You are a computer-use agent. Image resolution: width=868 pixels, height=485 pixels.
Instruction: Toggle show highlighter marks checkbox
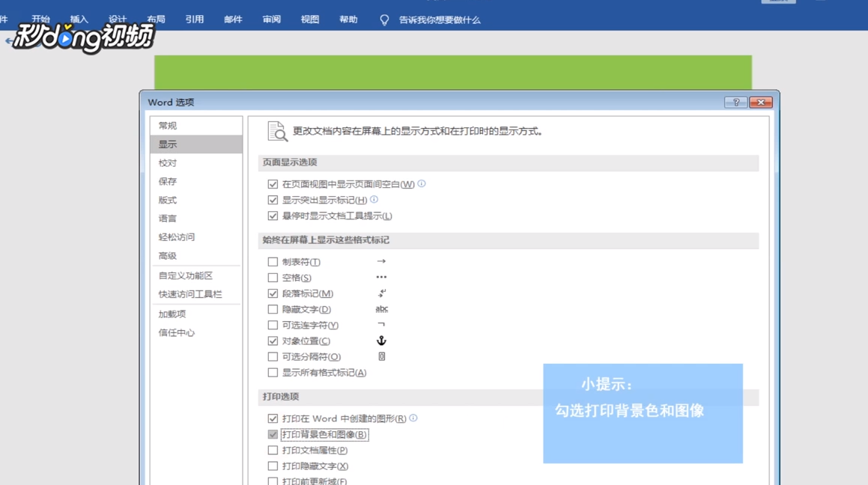[273, 200]
